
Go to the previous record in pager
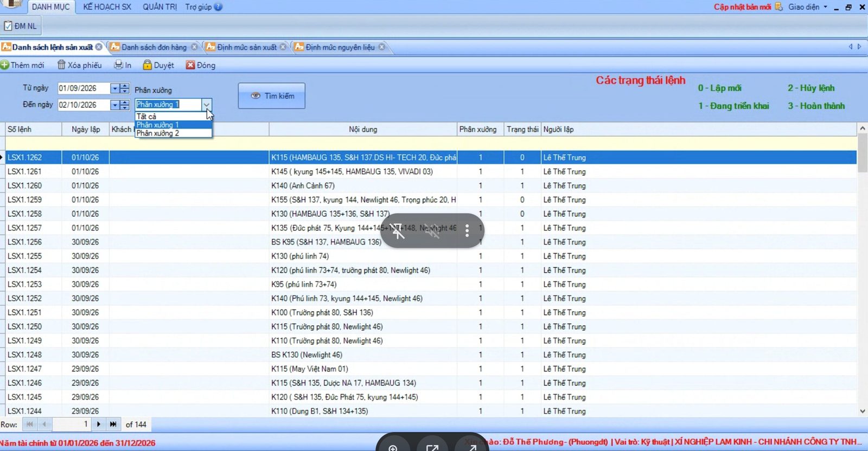tap(44, 424)
